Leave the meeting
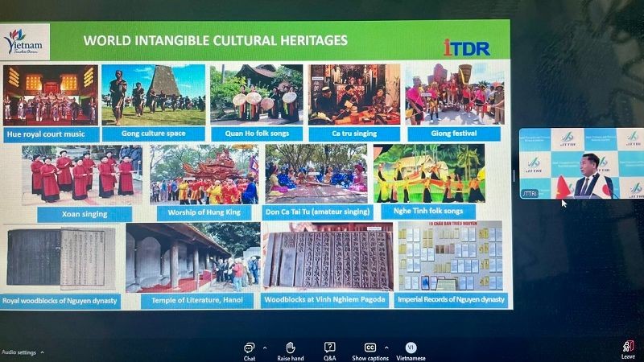Viewport: 644px width, 362px height. pyautogui.click(x=627, y=348)
